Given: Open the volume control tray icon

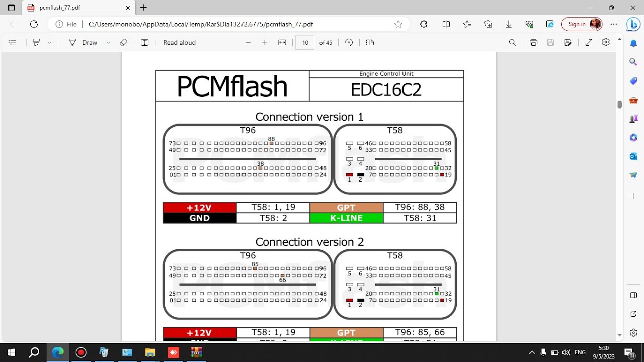Looking at the screenshot, I should pyautogui.click(x=566, y=352).
